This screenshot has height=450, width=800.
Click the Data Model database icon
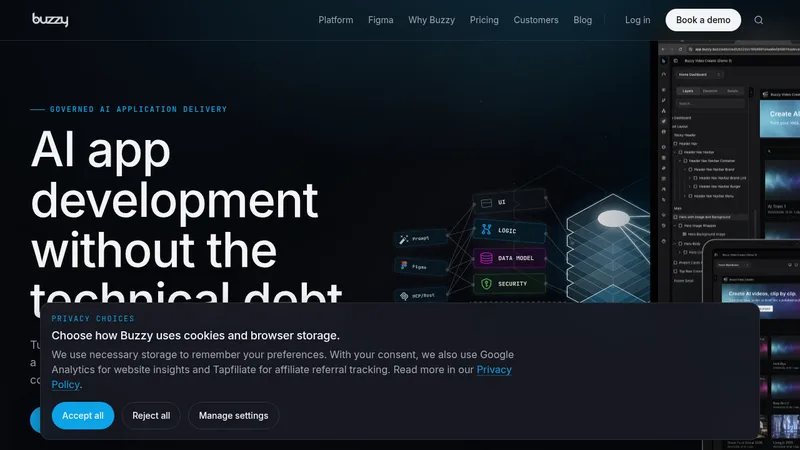pos(486,258)
